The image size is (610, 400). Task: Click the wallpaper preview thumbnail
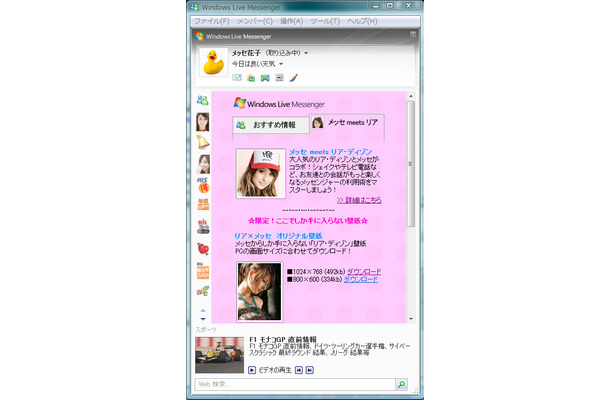(259, 291)
